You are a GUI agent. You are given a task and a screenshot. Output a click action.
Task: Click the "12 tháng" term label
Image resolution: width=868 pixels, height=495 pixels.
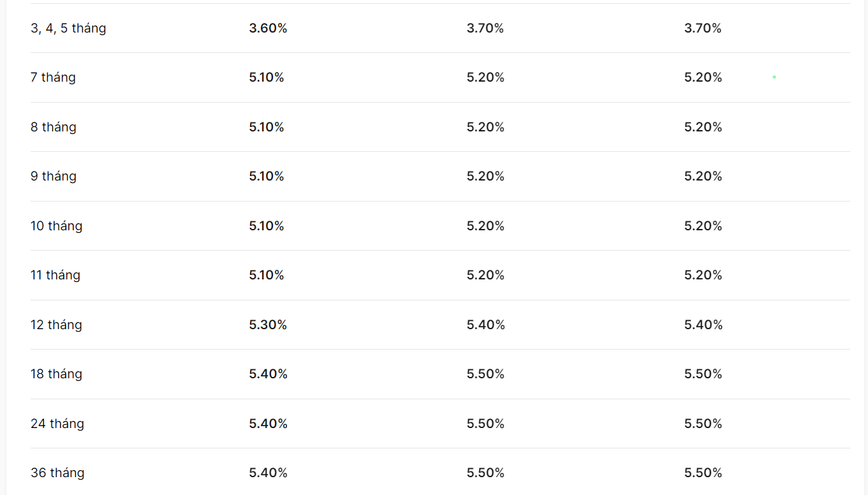(x=56, y=325)
